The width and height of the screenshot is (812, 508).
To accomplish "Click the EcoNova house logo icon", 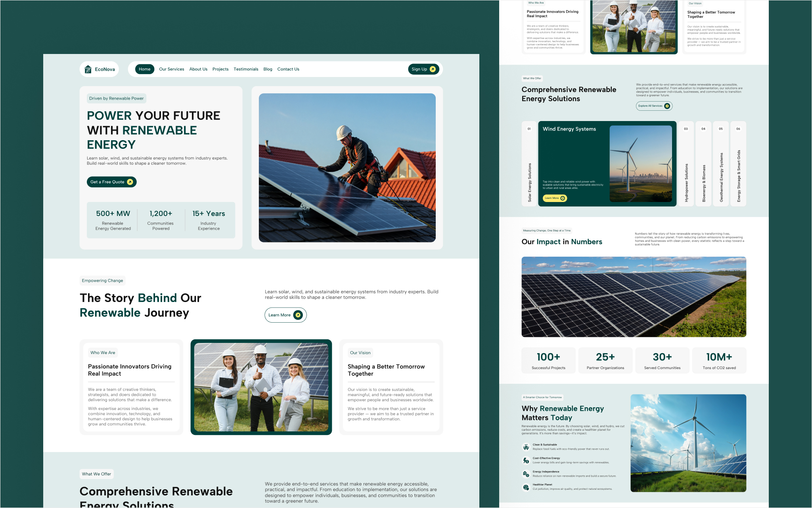I will tap(88, 69).
